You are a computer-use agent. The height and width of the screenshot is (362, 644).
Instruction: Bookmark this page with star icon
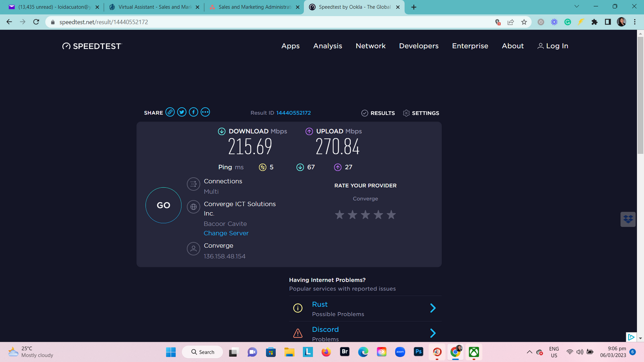tap(524, 22)
